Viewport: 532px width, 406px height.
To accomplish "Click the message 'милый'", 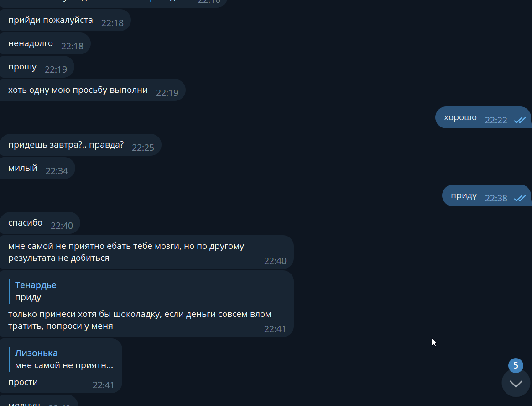I will [23, 168].
